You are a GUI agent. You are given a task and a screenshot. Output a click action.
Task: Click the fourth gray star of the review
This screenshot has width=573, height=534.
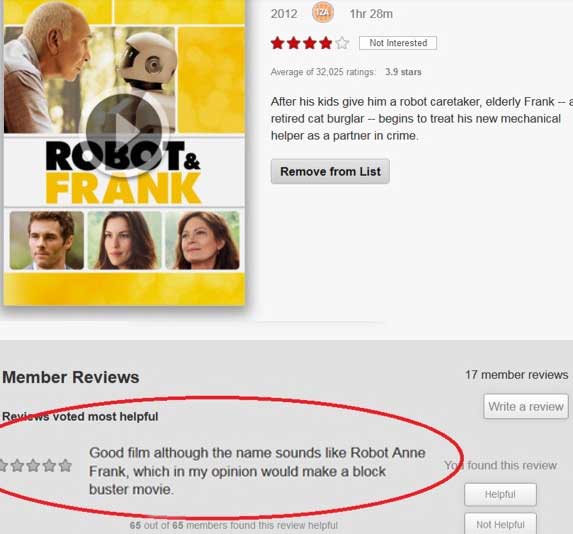coord(49,465)
